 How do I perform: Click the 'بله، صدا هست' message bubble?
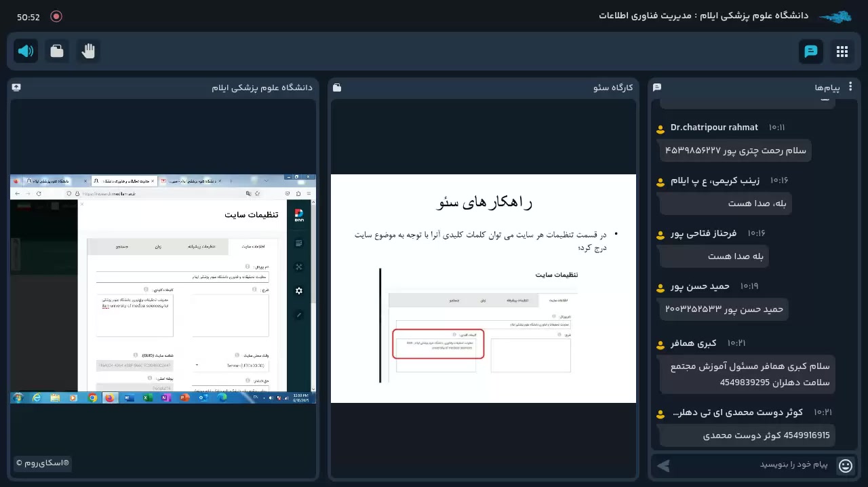tap(726, 203)
